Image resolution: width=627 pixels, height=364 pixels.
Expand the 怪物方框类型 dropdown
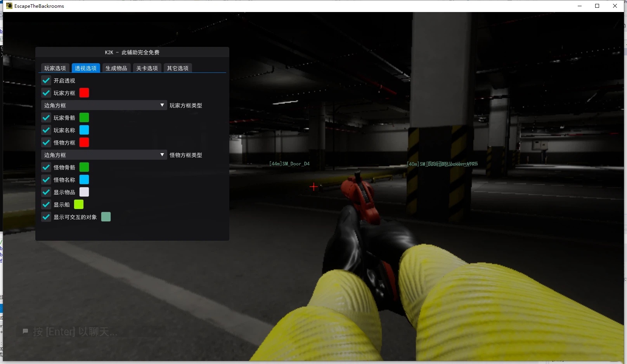(x=104, y=155)
